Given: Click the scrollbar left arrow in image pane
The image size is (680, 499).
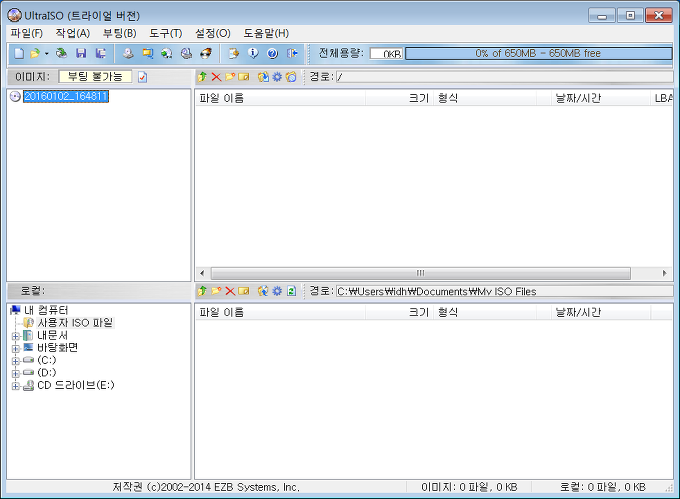Looking at the screenshot, I should 202,273.
